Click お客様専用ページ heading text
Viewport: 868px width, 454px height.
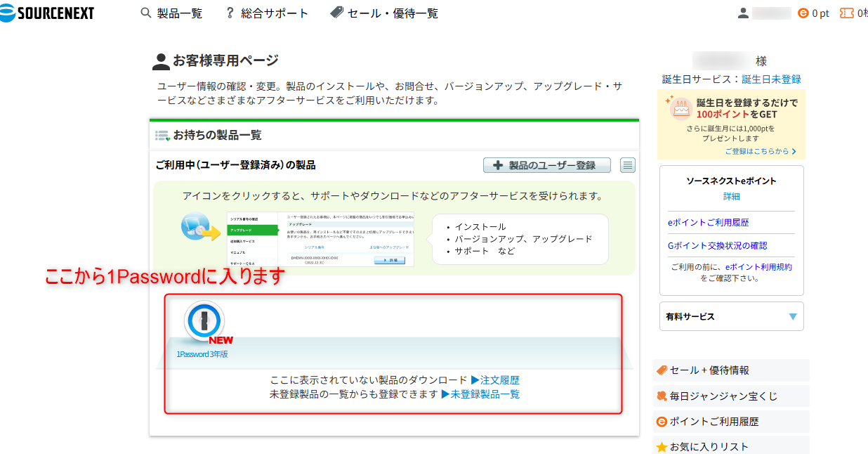pos(225,60)
